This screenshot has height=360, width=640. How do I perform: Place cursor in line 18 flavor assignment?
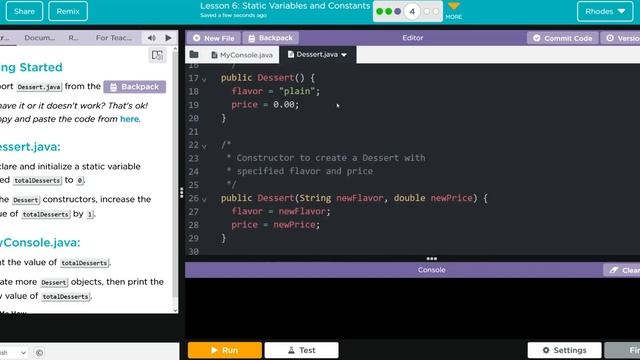click(276, 91)
